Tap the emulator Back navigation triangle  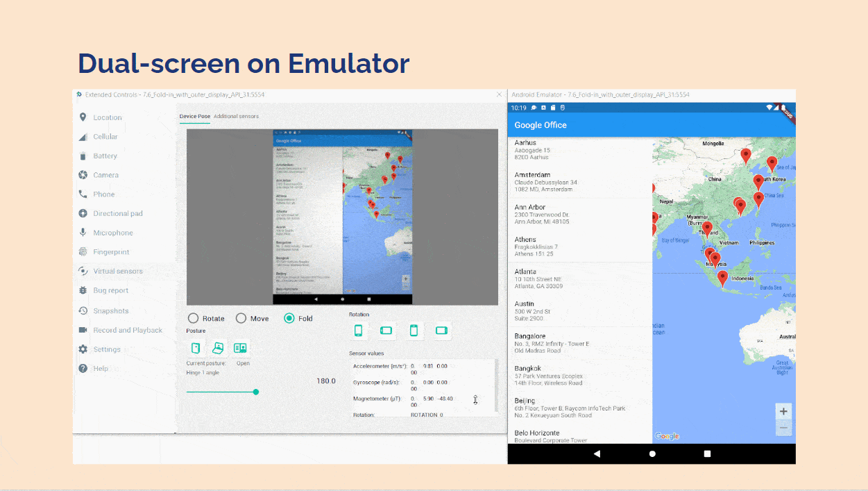point(597,453)
